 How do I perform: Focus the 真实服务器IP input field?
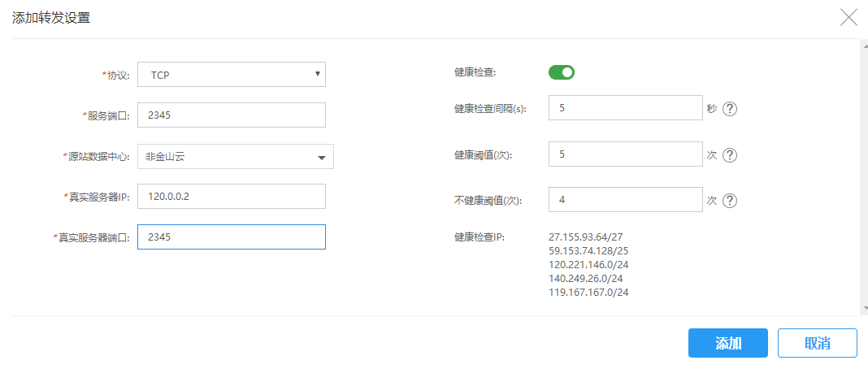232,197
